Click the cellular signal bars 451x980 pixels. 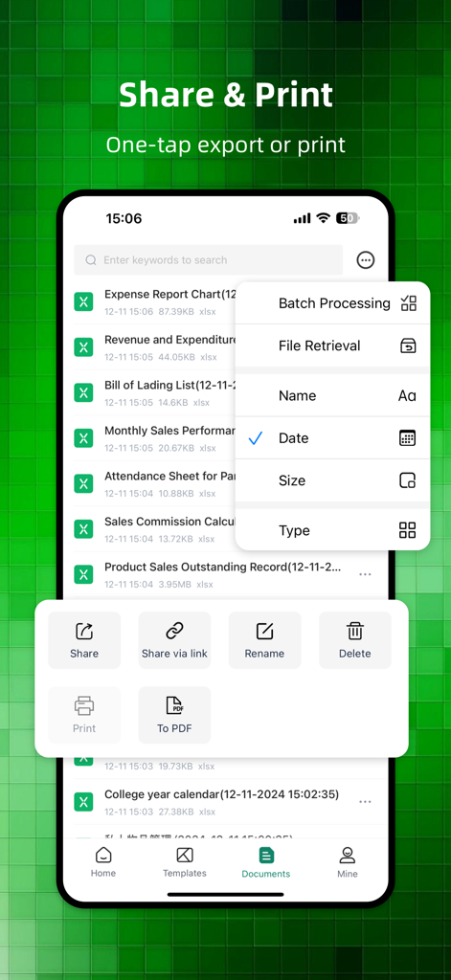(303, 218)
